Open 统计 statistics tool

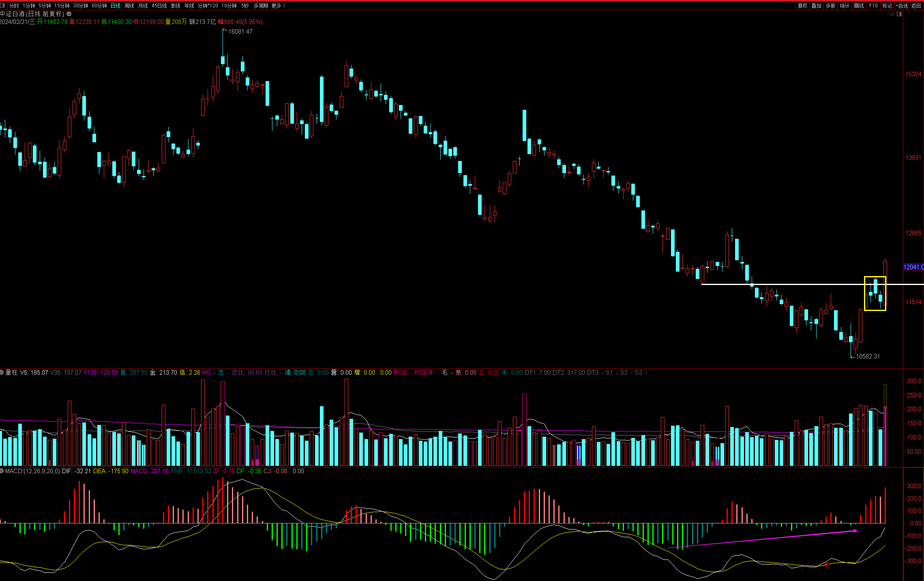point(845,6)
